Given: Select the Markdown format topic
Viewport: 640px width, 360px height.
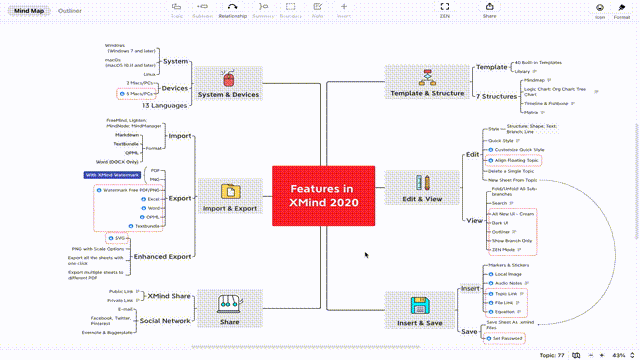Looking at the screenshot, I should [x=127, y=135].
